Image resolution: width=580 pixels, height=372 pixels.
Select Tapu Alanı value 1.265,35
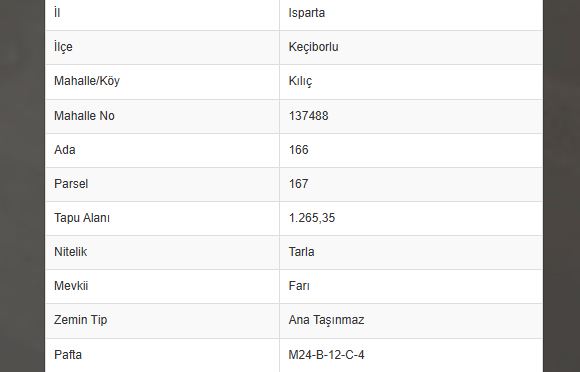pos(312,218)
